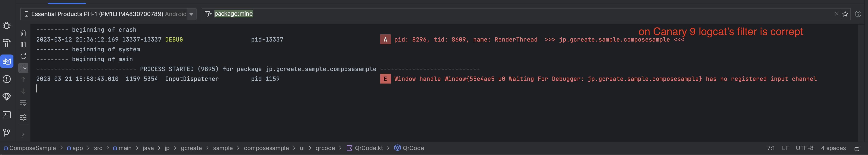Open logcat filter help question mark
868x155 pixels.
pos(858,14)
